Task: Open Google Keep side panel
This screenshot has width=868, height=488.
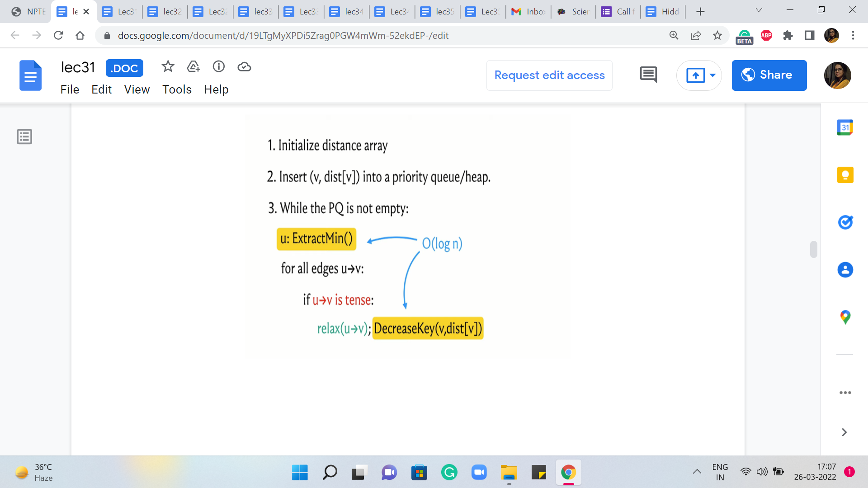Action: (x=845, y=175)
